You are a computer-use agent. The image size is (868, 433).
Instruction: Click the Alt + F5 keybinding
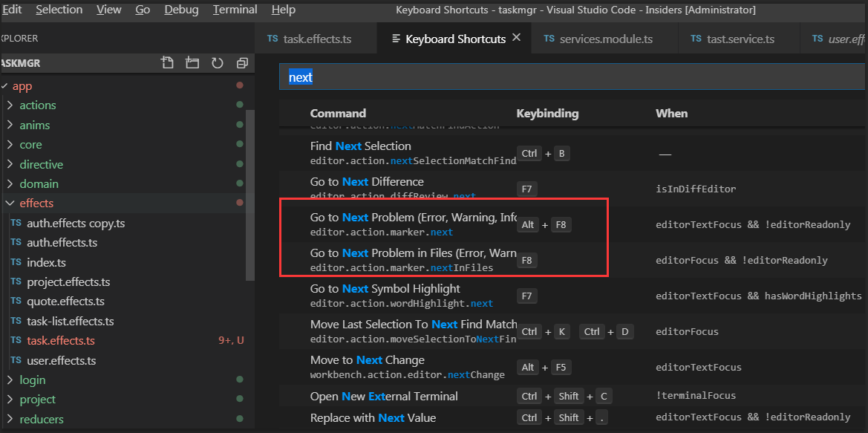(x=544, y=367)
